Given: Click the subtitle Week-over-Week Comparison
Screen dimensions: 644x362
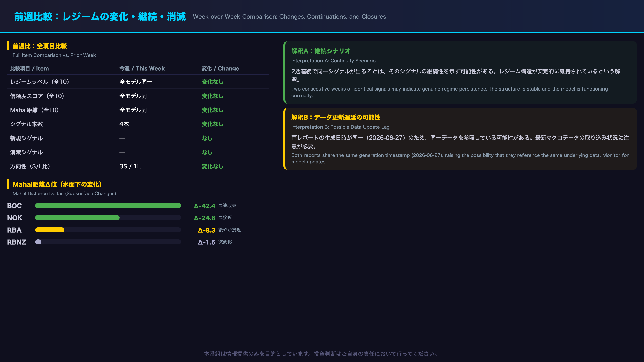Looking at the screenshot, I should 289,17.
